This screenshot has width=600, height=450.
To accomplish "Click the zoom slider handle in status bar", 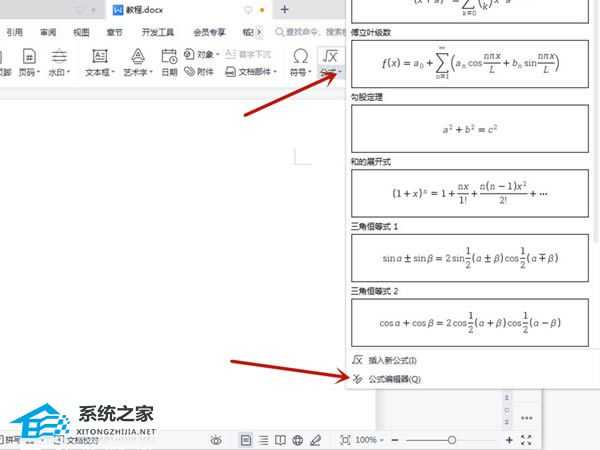I will 452,440.
